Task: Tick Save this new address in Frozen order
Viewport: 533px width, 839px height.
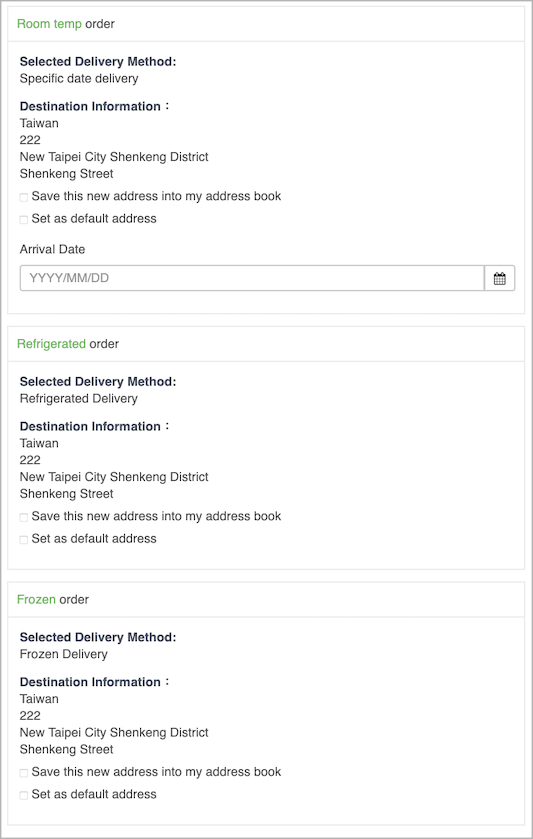Action: (24, 773)
